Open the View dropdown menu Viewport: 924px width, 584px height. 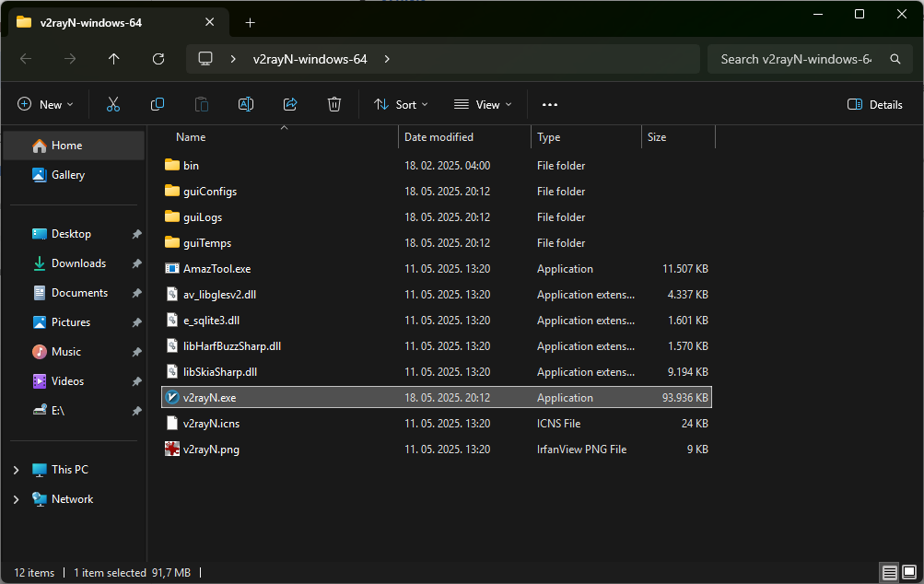(x=483, y=105)
